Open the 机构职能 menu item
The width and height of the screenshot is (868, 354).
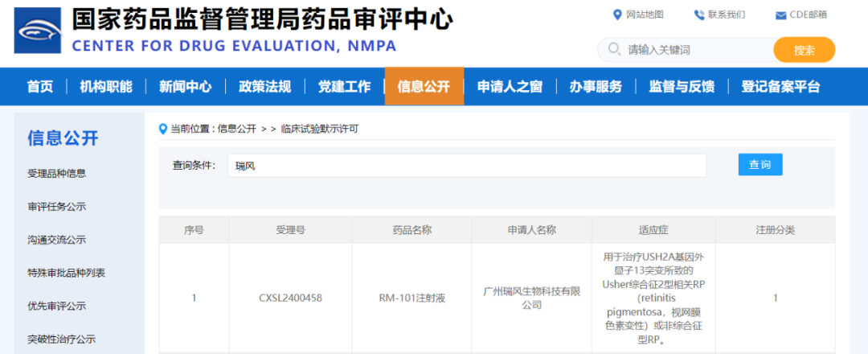pos(106,87)
